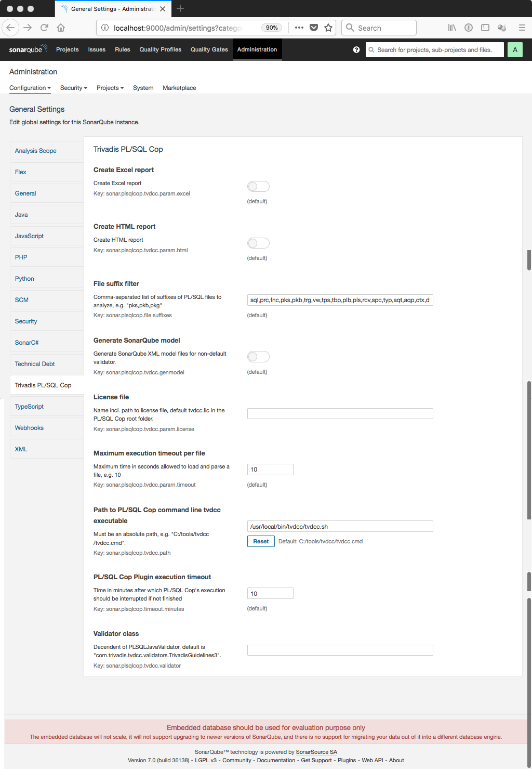Select the Webhooks settings category
This screenshot has width=532, height=769.
click(47, 428)
